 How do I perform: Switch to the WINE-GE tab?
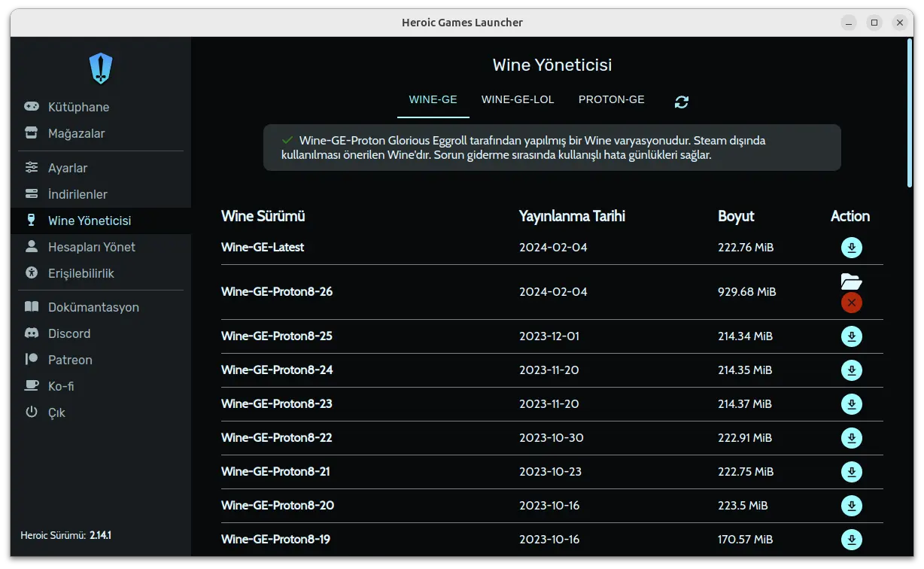click(x=433, y=100)
